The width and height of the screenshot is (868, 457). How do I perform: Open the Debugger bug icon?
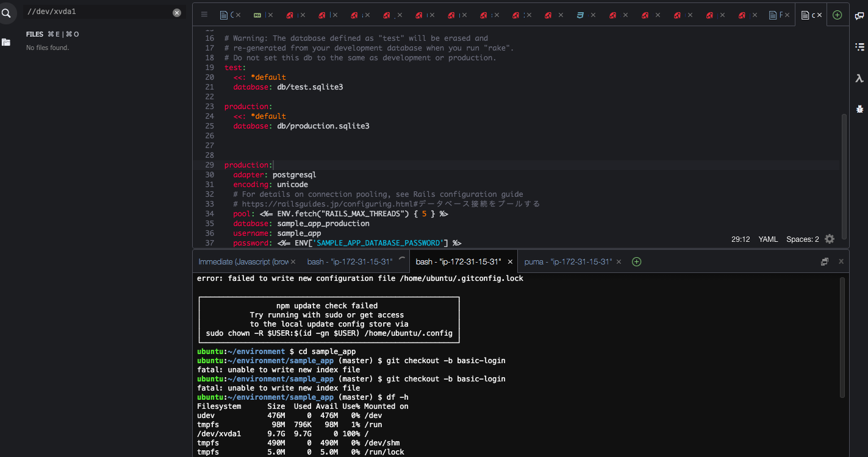tap(859, 109)
